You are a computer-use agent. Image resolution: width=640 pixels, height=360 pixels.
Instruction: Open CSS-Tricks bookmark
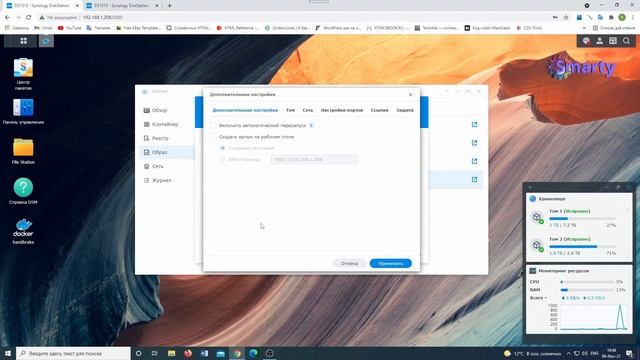pyautogui.click(x=529, y=28)
